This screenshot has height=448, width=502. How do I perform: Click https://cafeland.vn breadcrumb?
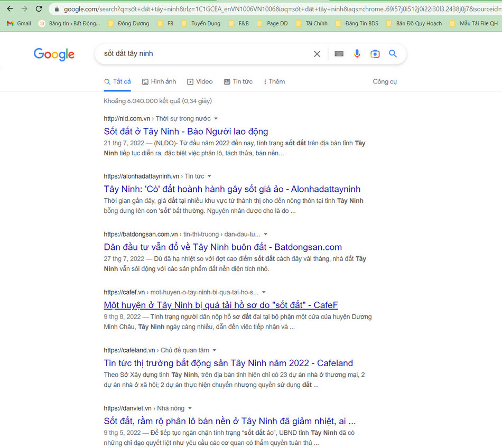pos(129,350)
